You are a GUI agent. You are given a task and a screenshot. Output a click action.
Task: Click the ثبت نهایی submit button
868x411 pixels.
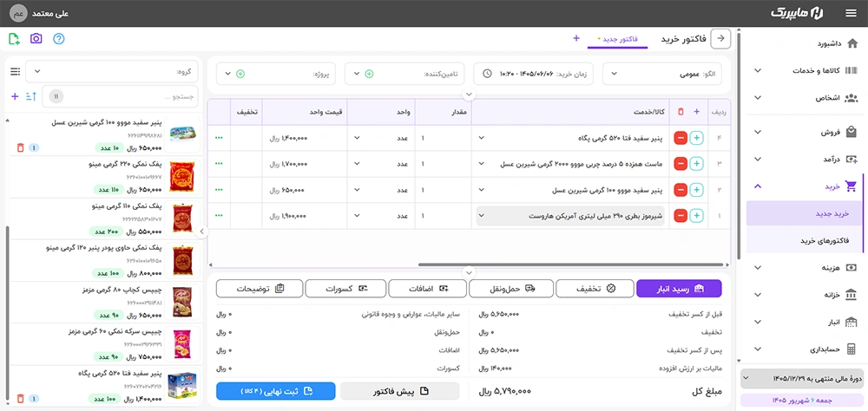pos(276,391)
